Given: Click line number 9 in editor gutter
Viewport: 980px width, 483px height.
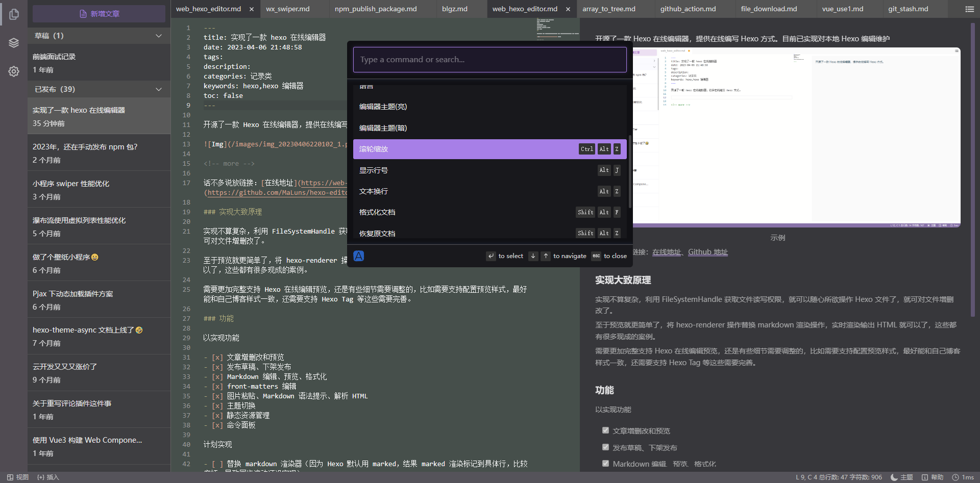Looking at the screenshot, I should (x=188, y=106).
